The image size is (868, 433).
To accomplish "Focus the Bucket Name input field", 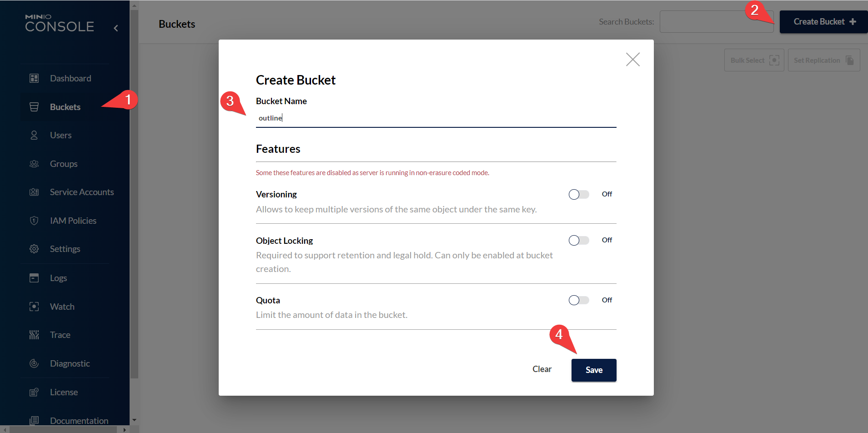I will coord(436,118).
